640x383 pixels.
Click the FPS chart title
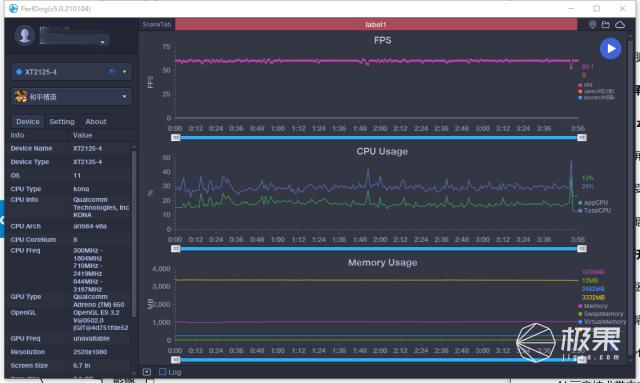coord(382,40)
